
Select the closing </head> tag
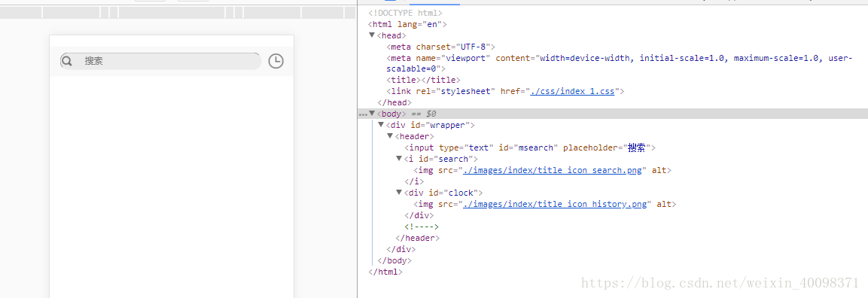click(394, 103)
